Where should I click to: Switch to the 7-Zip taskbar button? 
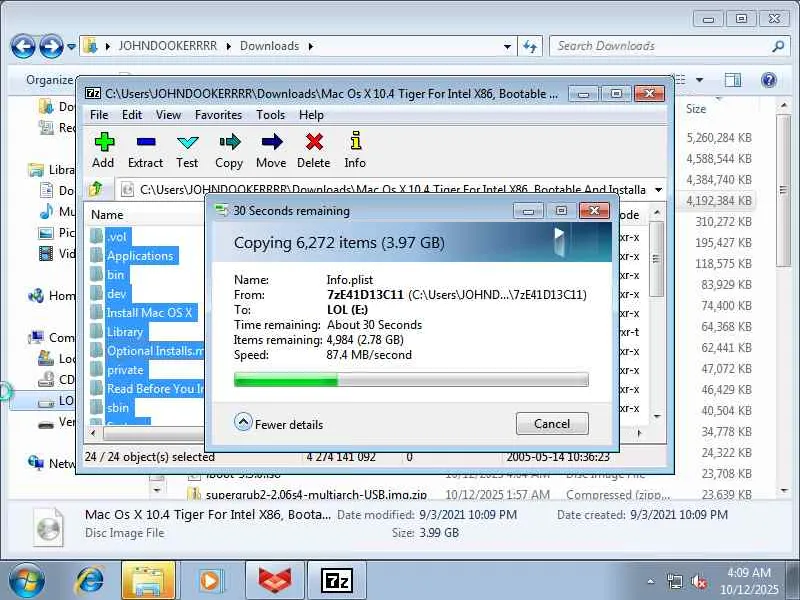[337, 581]
